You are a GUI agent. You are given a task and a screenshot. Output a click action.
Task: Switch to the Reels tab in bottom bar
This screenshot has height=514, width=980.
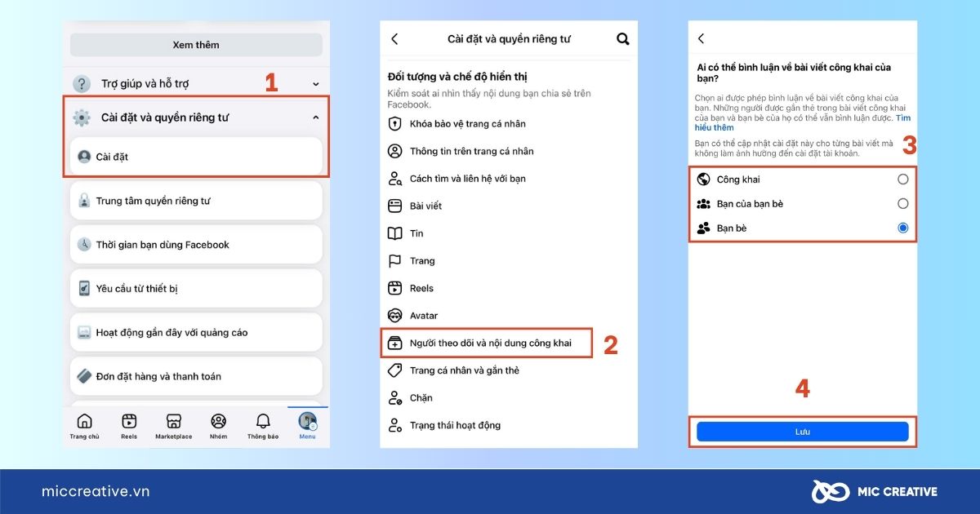[129, 427]
